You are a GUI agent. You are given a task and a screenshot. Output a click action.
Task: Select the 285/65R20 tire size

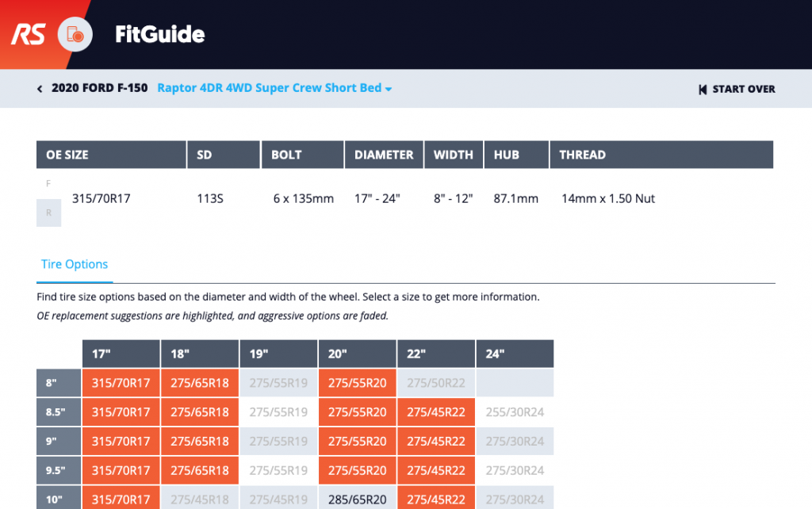point(358,498)
